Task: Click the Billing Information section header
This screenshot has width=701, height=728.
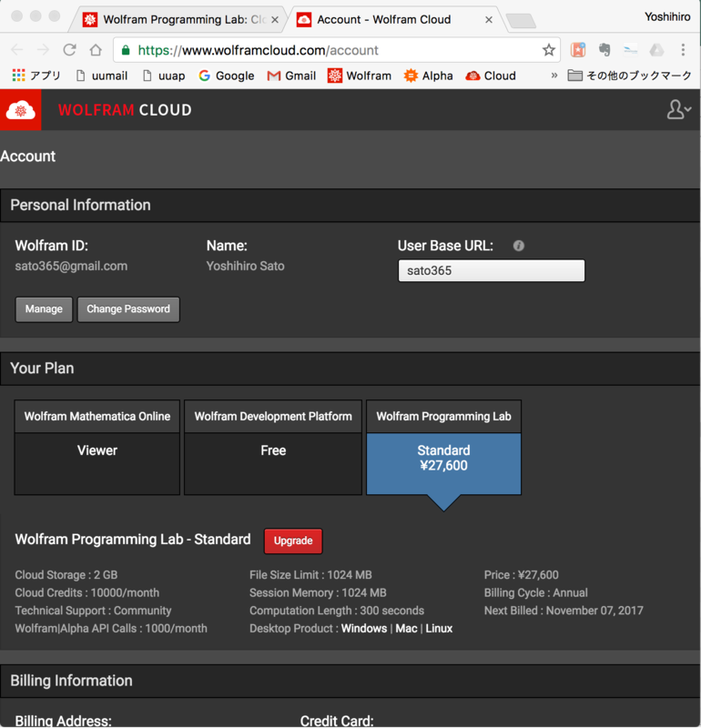Action: [x=350, y=681]
